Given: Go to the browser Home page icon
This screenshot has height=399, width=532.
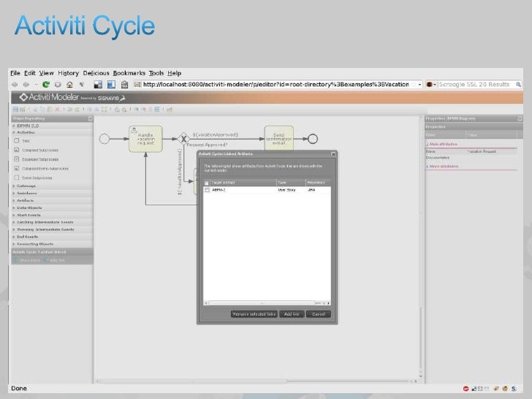Looking at the screenshot, I should [69, 85].
